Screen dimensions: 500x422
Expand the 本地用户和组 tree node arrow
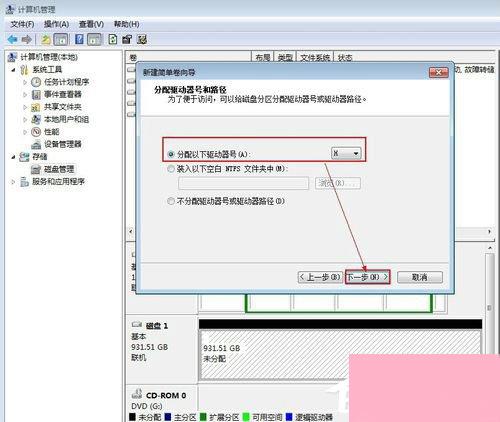pos(25,120)
